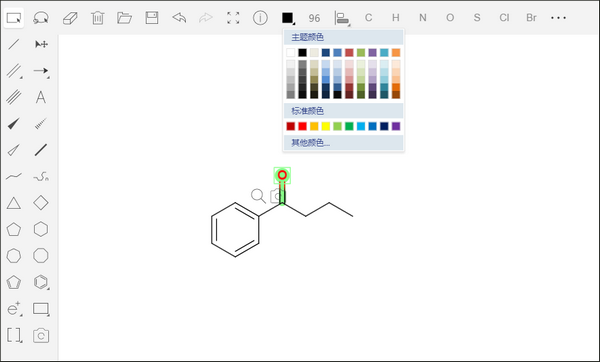The height and width of the screenshot is (362, 600).
Task: Open the info circle icon
Action: (260, 18)
